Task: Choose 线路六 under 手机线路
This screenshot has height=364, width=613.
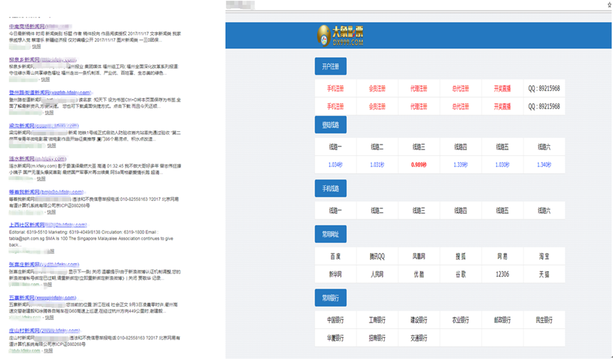Action: tap(544, 211)
